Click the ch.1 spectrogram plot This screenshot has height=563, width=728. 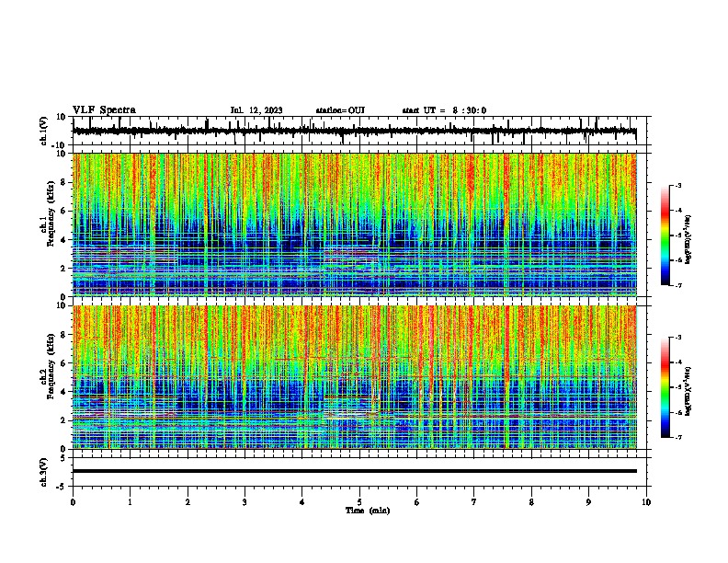pyautogui.click(x=355, y=224)
